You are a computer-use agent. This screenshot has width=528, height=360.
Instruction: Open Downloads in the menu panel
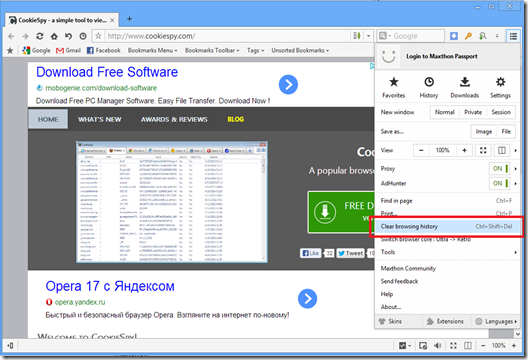click(x=465, y=87)
